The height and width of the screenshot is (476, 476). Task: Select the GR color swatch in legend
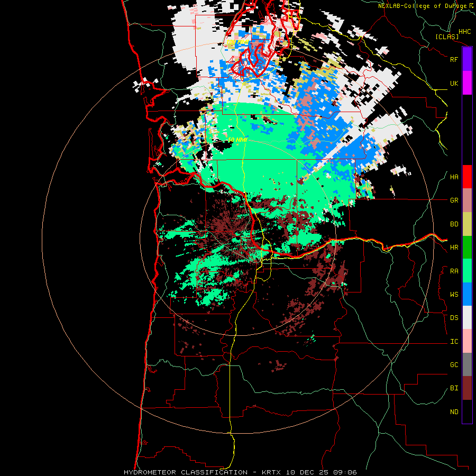pos(467,200)
